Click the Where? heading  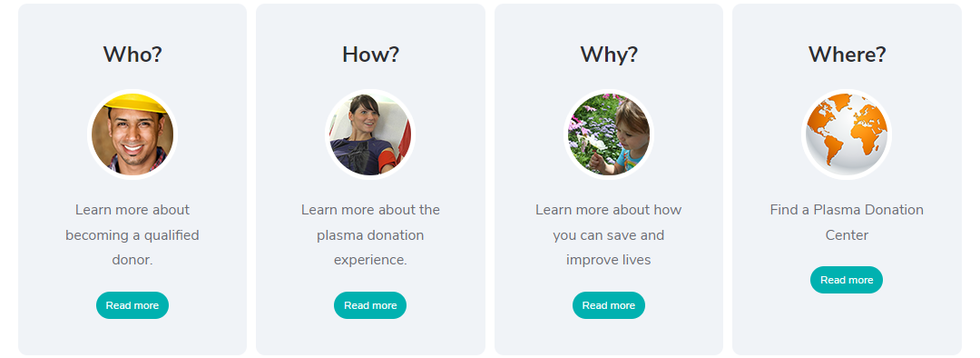point(847,55)
